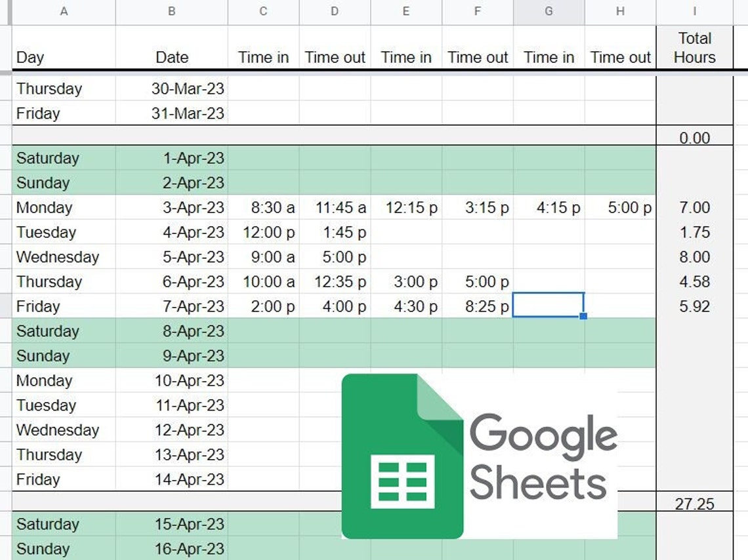Select column G header

click(x=549, y=11)
